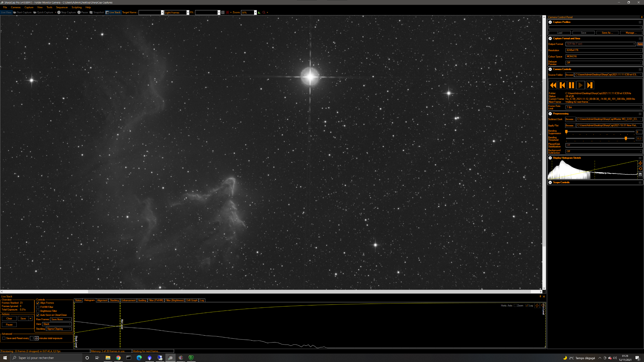Image resolution: width=644 pixels, height=362 pixels.
Task: Switch to the Alignment tab
Action: [x=102, y=300]
